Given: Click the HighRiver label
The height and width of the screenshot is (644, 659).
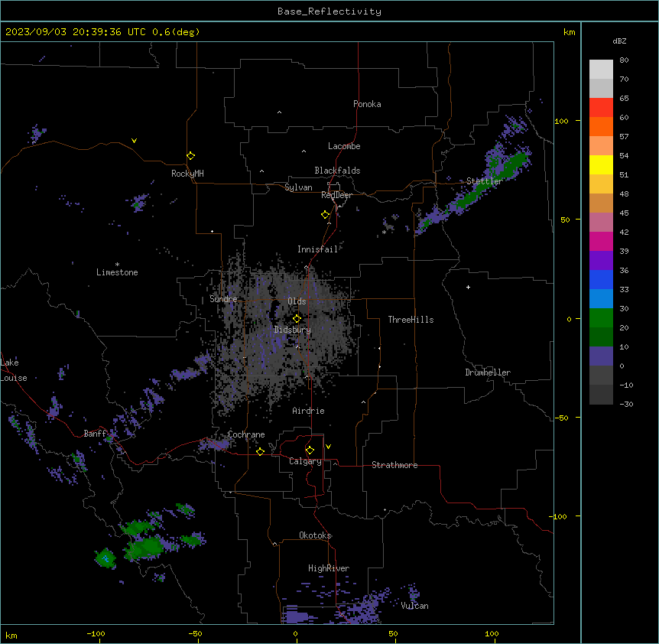Looking at the screenshot, I should click(x=329, y=568).
